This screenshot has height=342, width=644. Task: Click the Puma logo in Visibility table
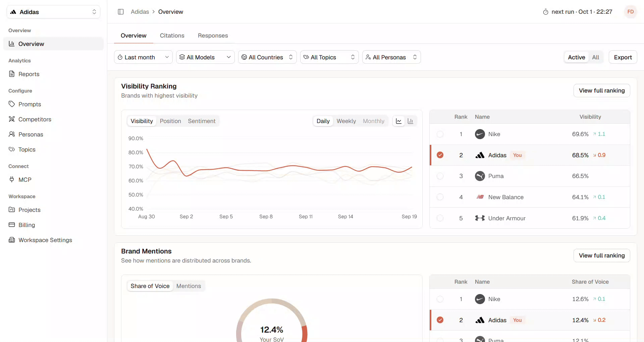click(480, 176)
